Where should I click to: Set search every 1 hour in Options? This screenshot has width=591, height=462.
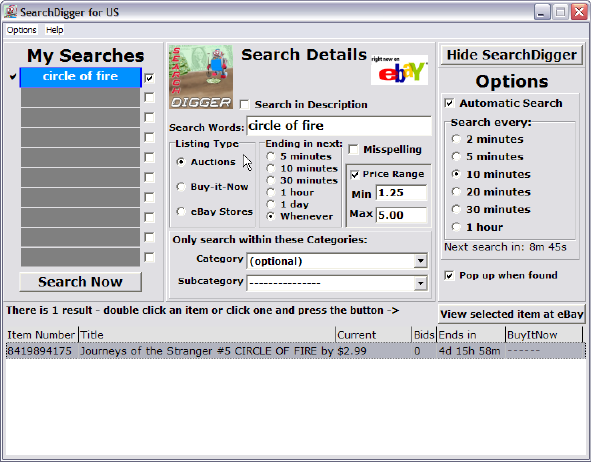(456, 227)
